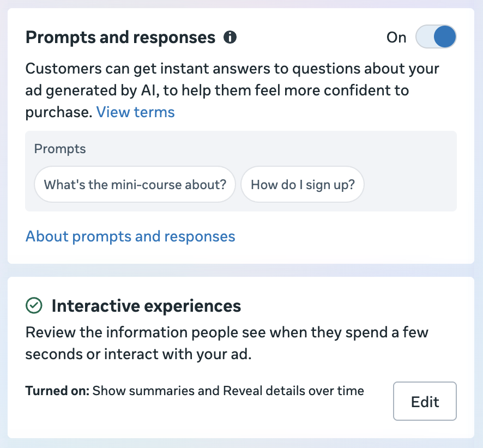This screenshot has width=483, height=448.
Task: Click the "Customers can get instant answers" line
Action: point(232,69)
